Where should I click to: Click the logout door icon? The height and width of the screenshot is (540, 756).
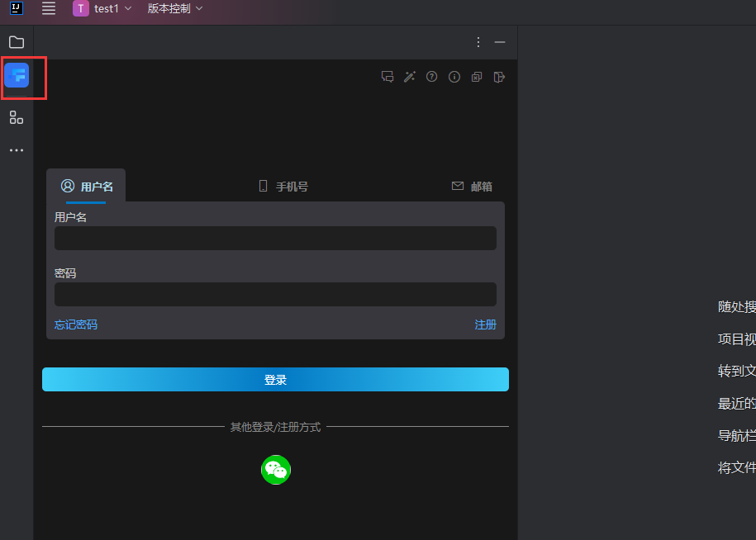click(499, 77)
